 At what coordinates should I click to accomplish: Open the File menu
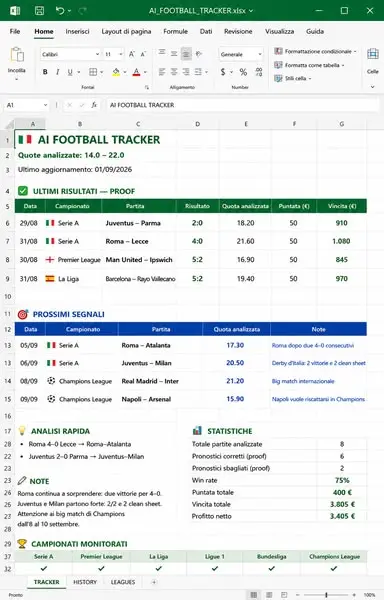15,31
